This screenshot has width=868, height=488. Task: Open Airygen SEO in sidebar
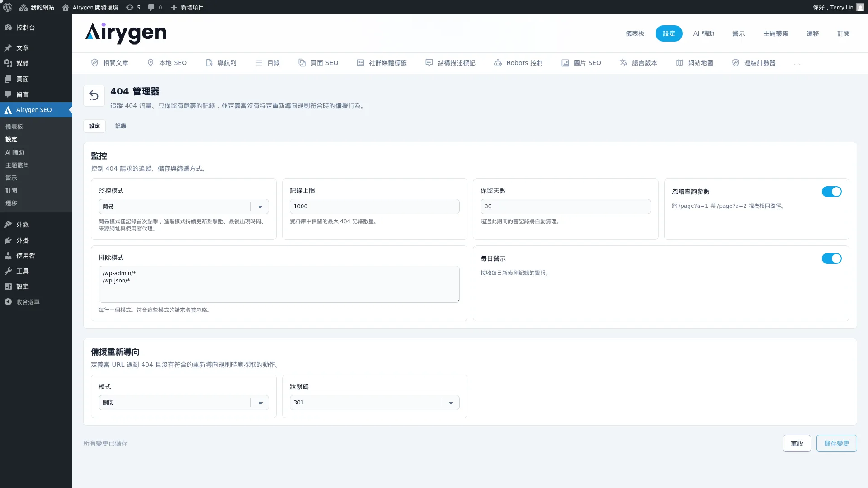click(36, 110)
